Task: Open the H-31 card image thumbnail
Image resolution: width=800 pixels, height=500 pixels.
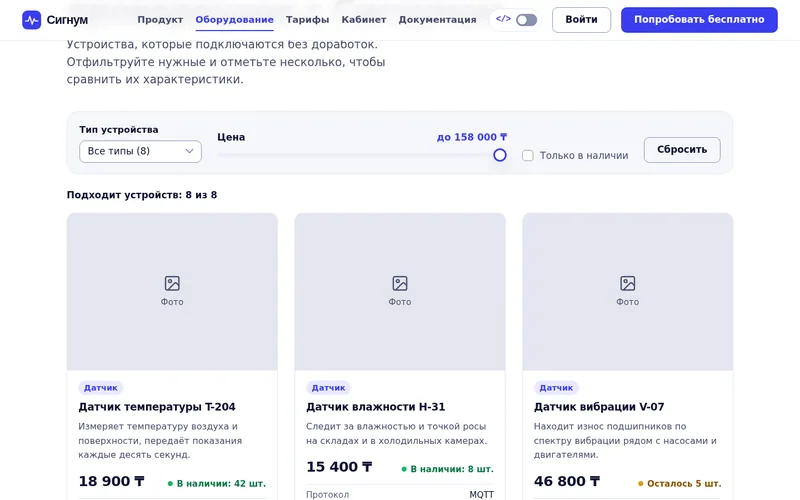Action: point(400,291)
